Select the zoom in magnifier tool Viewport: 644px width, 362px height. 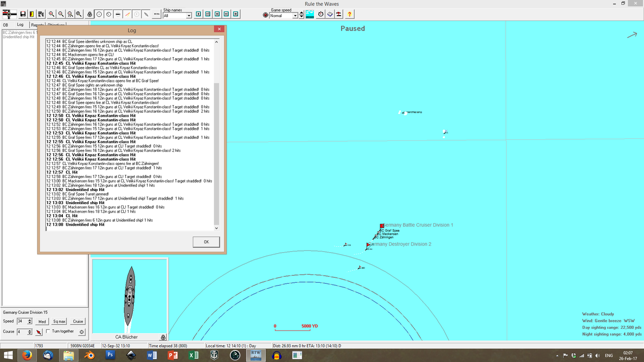click(x=51, y=14)
